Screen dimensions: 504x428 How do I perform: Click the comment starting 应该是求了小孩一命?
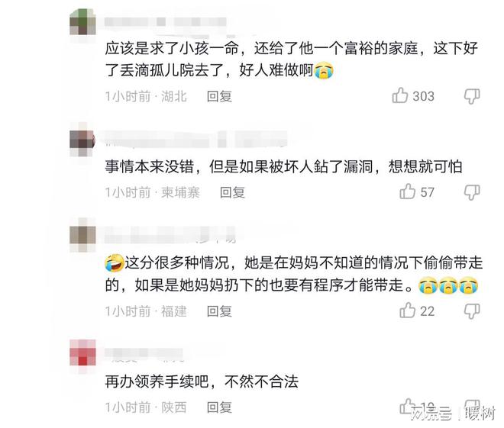point(292,60)
